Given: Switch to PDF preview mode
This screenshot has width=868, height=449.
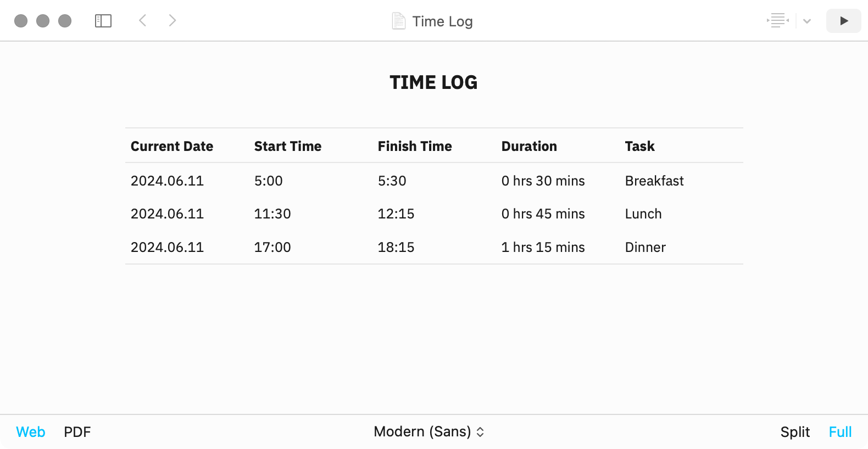Looking at the screenshot, I should 77,432.
